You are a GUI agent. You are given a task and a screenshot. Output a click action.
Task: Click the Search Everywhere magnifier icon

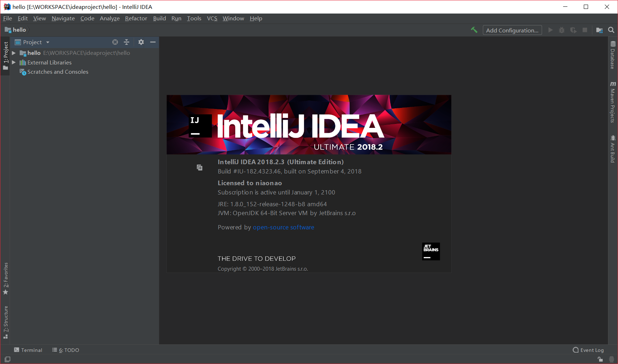click(611, 30)
